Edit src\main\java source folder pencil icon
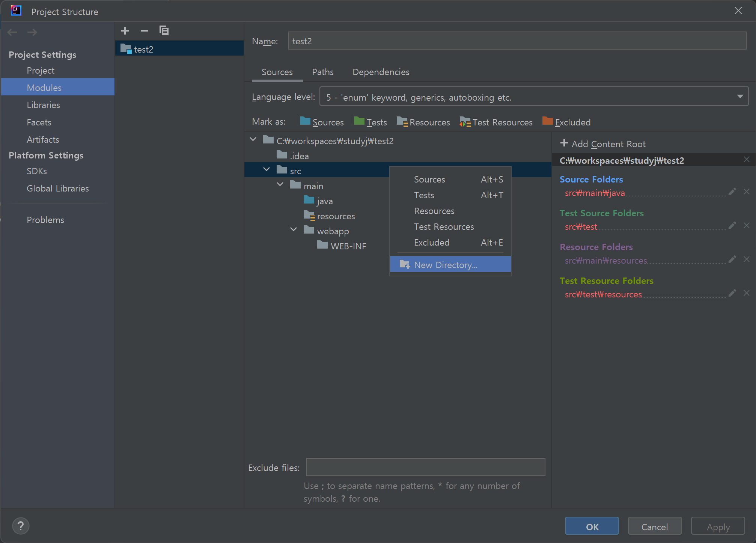756x543 pixels. point(732,192)
